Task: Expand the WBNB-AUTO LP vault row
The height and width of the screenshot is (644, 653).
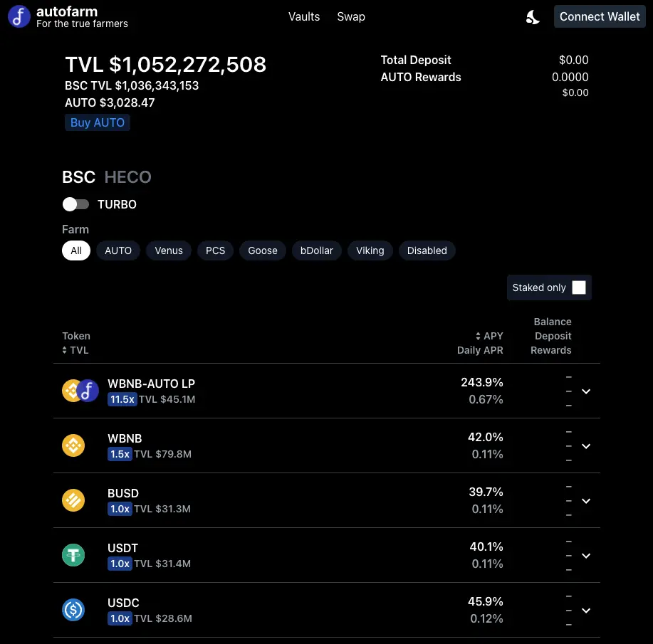Action: point(586,391)
